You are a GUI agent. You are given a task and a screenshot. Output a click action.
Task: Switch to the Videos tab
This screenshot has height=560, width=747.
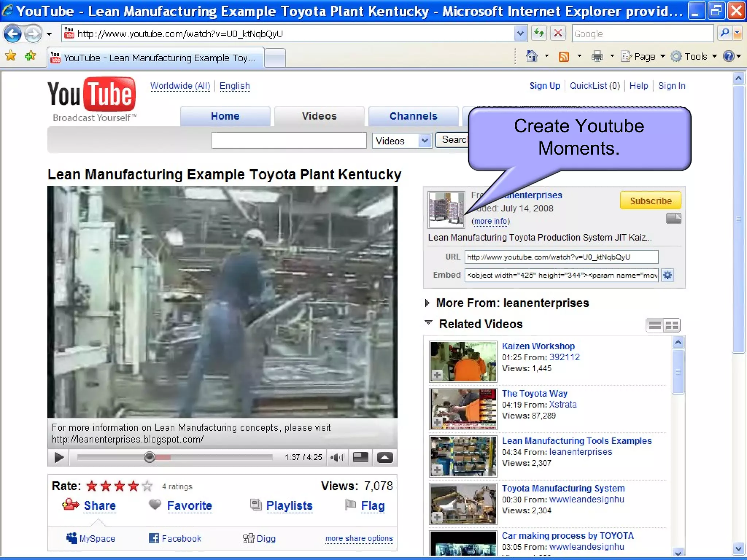pyautogui.click(x=319, y=116)
